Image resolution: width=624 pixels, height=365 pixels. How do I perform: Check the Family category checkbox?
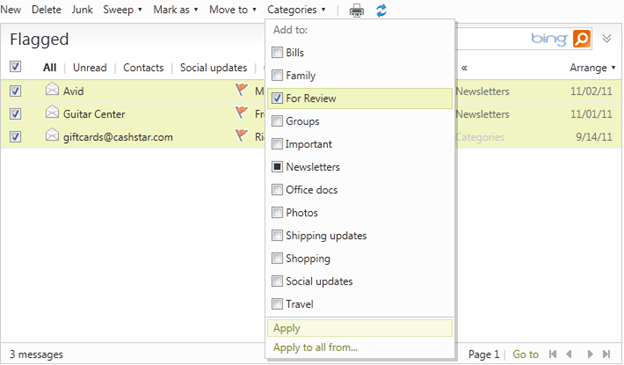tap(277, 75)
